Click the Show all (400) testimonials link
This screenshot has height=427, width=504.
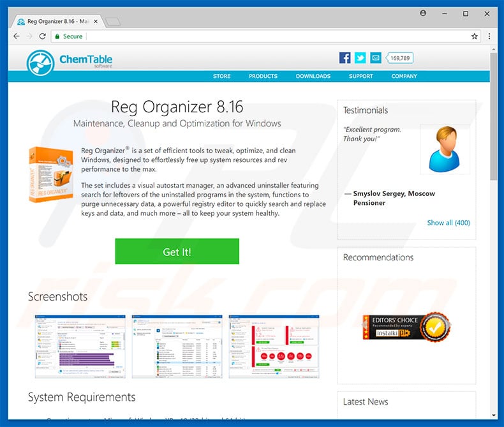click(448, 223)
